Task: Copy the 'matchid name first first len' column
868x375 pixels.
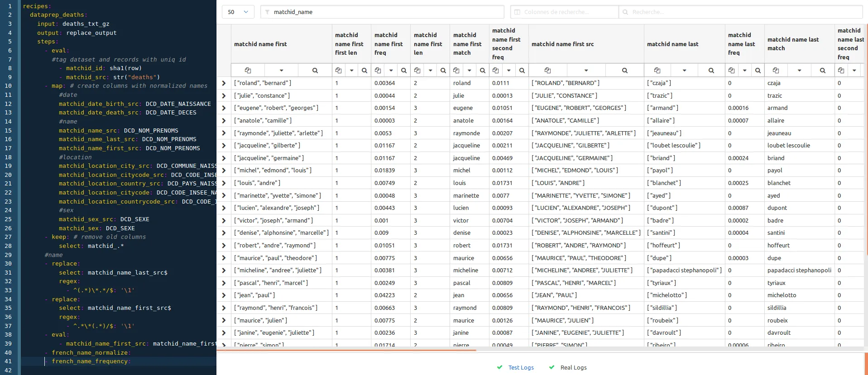Action: [338, 70]
